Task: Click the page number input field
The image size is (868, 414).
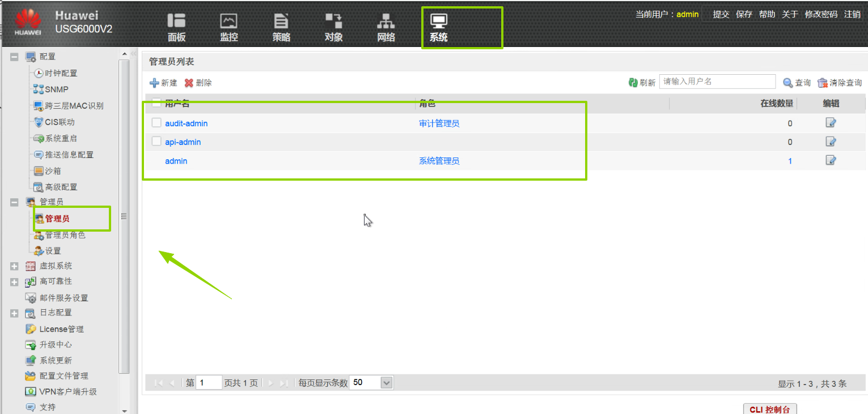Action: (x=209, y=383)
